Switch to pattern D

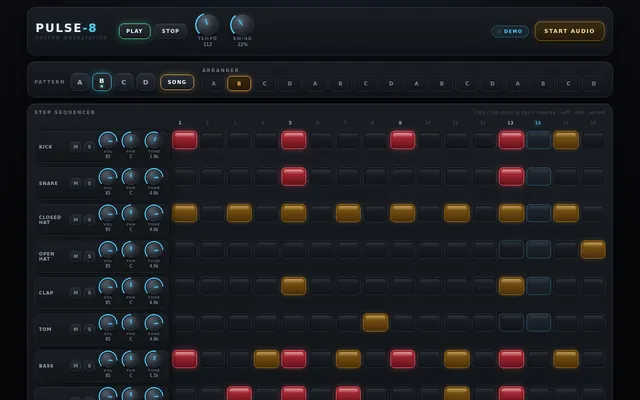tap(146, 82)
